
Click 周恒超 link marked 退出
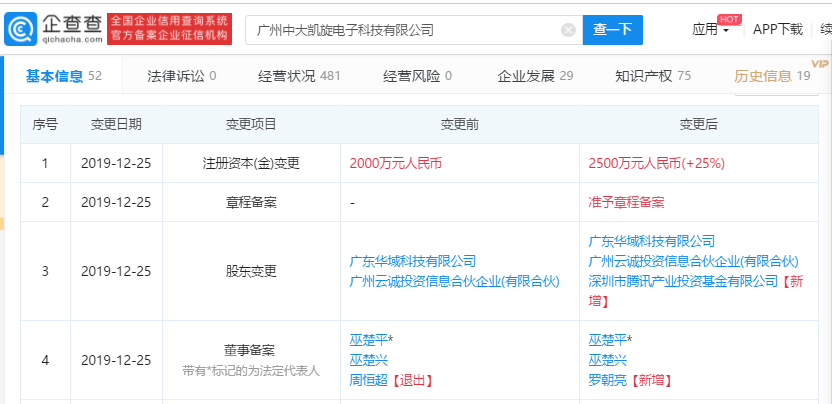[x=369, y=380]
